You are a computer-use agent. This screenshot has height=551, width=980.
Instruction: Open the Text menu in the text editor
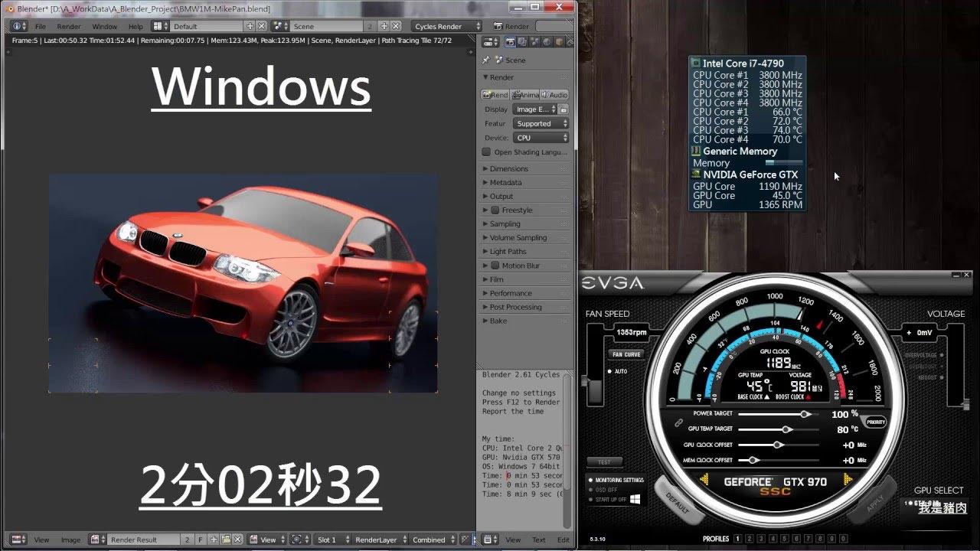point(539,540)
